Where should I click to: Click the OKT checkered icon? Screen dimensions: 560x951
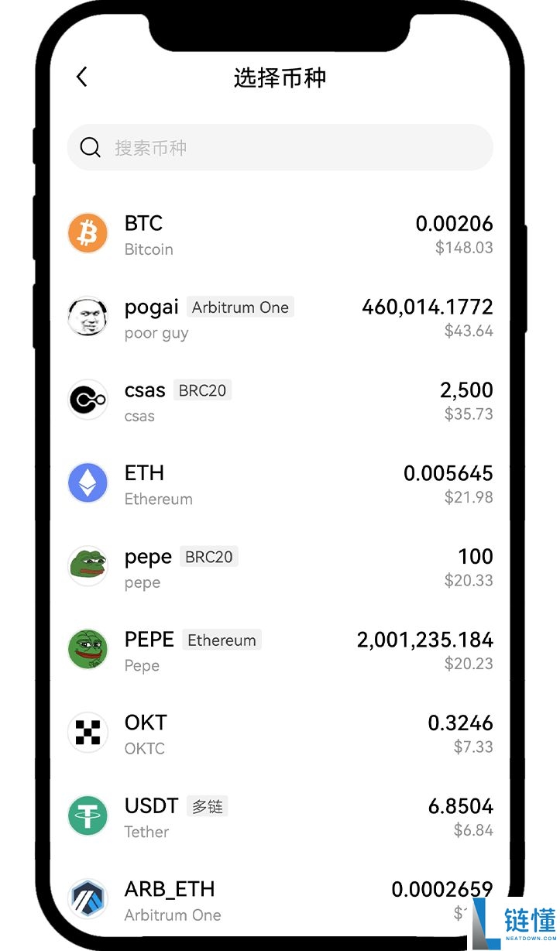pos(88,733)
